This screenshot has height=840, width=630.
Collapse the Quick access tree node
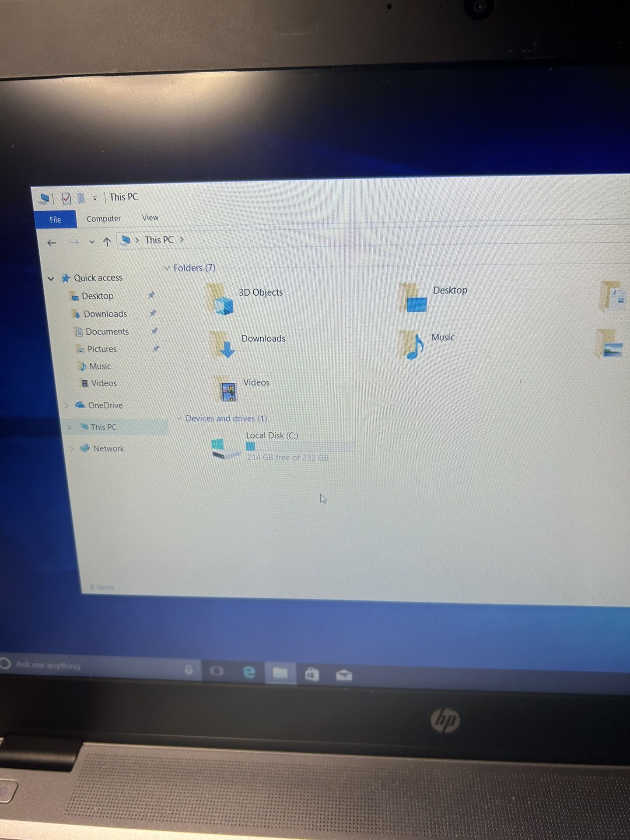51,278
